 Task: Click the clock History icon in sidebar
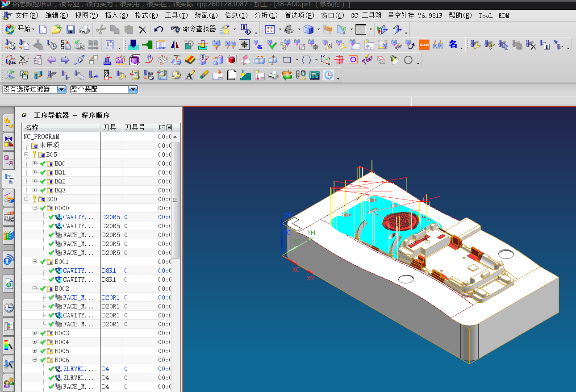[x=8, y=307]
